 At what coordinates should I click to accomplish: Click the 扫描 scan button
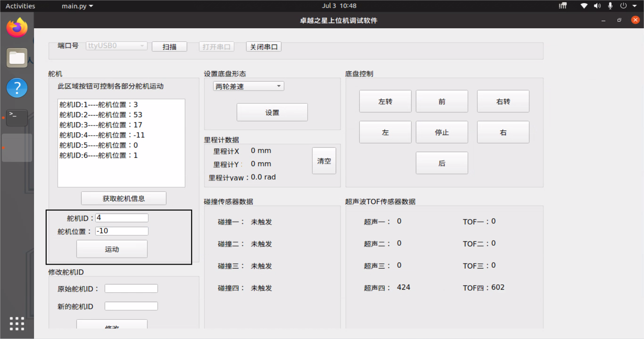(169, 47)
